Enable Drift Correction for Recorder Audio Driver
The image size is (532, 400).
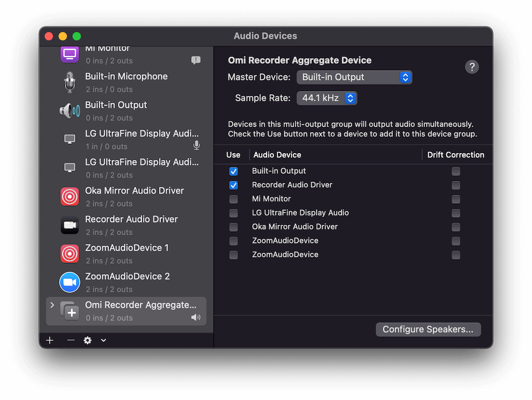(456, 185)
